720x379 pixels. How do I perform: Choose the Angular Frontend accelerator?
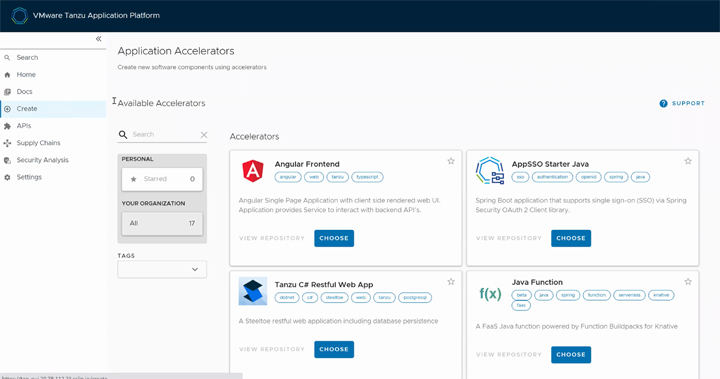334,238
